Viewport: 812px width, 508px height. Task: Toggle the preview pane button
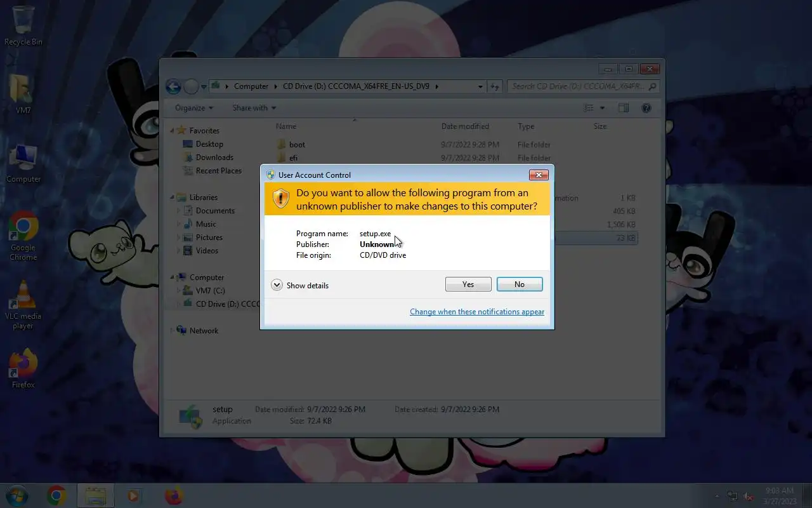624,108
